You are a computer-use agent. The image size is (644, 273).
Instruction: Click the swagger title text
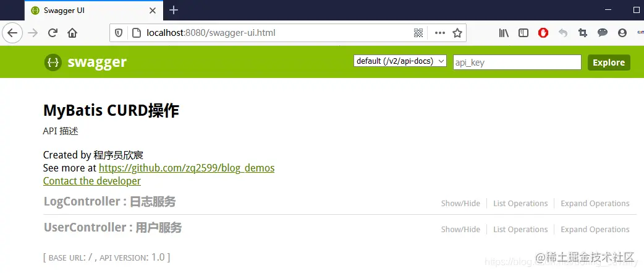97,63
